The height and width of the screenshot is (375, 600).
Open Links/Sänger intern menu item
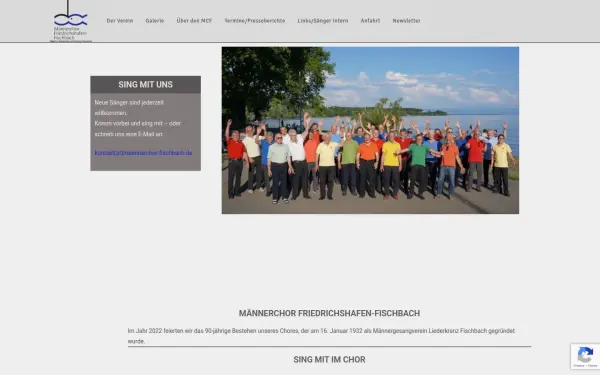tap(323, 21)
